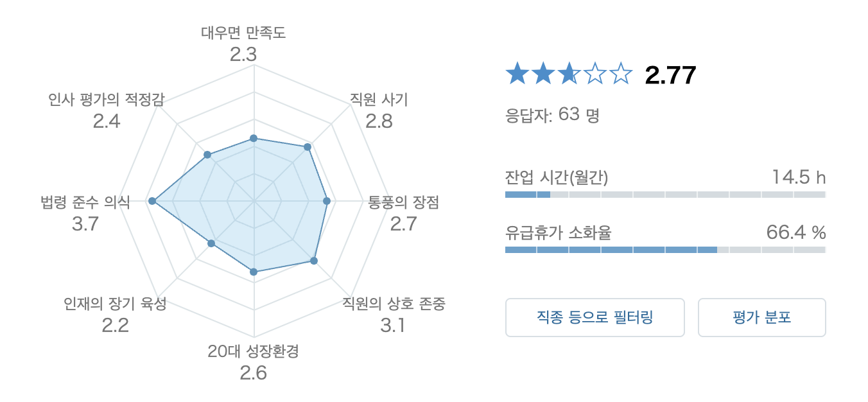Select the 20대 성장환경 axis label
The width and height of the screenshot is (868, 402).
point(254,352)
